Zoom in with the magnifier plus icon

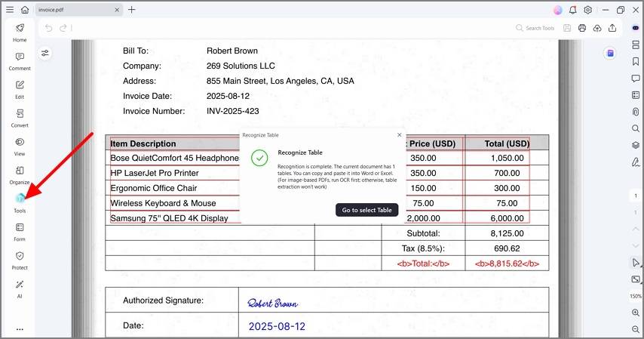click(636, 313)
